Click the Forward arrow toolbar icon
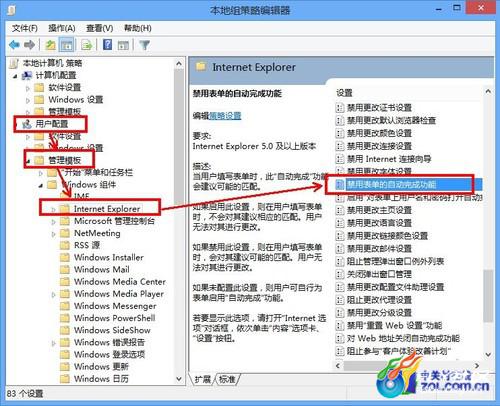Image resolution: width=500 pixels, height=406 pixels. pos(29,45)
